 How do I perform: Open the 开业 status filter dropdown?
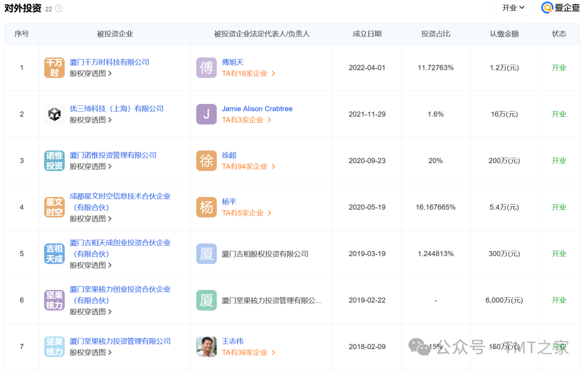pyautogui.click(x=513, y=8)
